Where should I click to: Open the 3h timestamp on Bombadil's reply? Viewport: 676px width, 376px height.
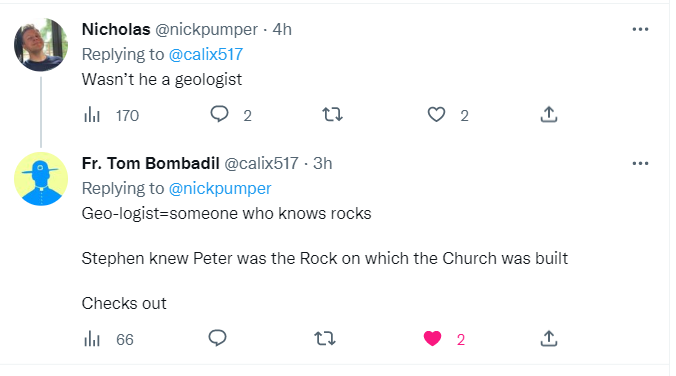tap(322, 163)
